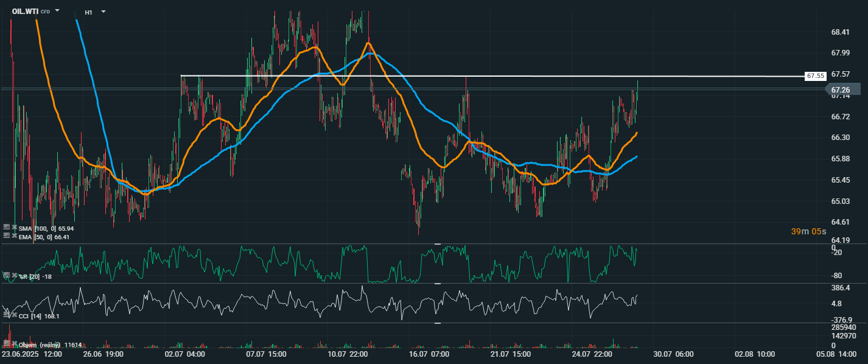This screenshot has width=868, height=364.
Task: Open settings icon for SMA [100] indicator
Action: (7, 228)
